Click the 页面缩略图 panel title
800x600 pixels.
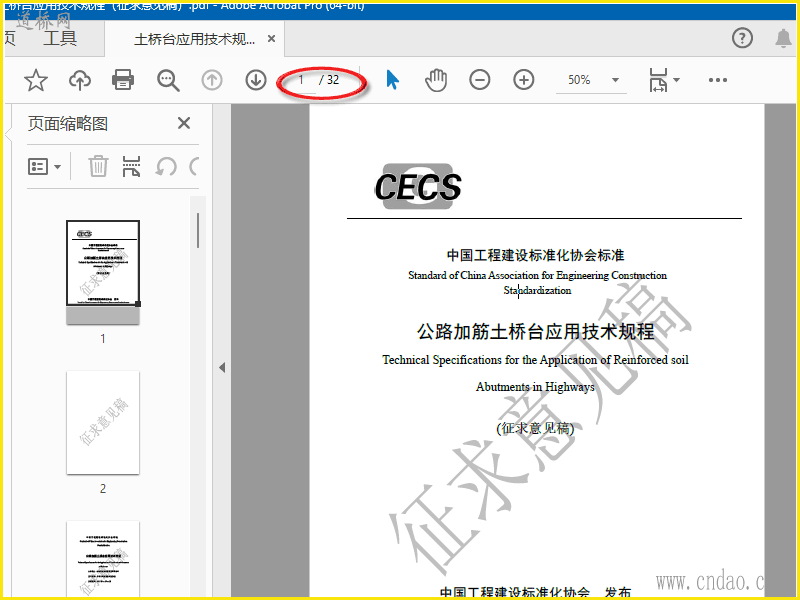point(68,123)
